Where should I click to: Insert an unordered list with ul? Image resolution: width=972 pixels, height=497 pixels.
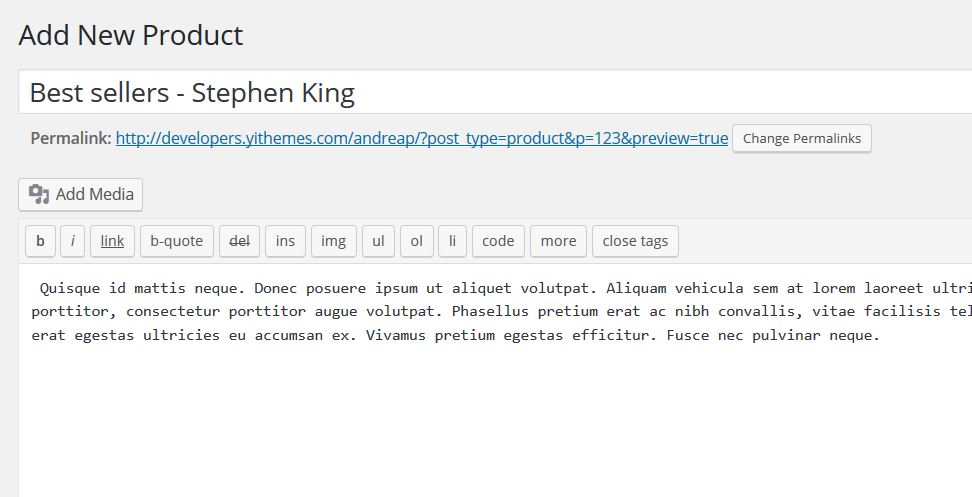click(378, 241)
